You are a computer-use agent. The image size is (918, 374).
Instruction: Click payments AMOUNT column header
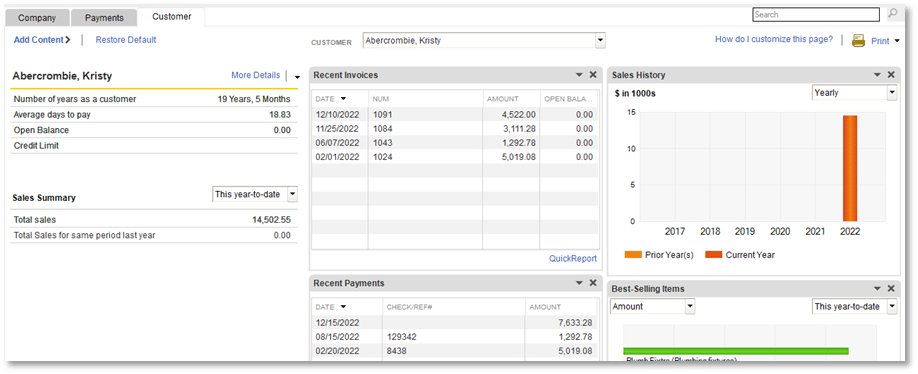click(561, 307)
